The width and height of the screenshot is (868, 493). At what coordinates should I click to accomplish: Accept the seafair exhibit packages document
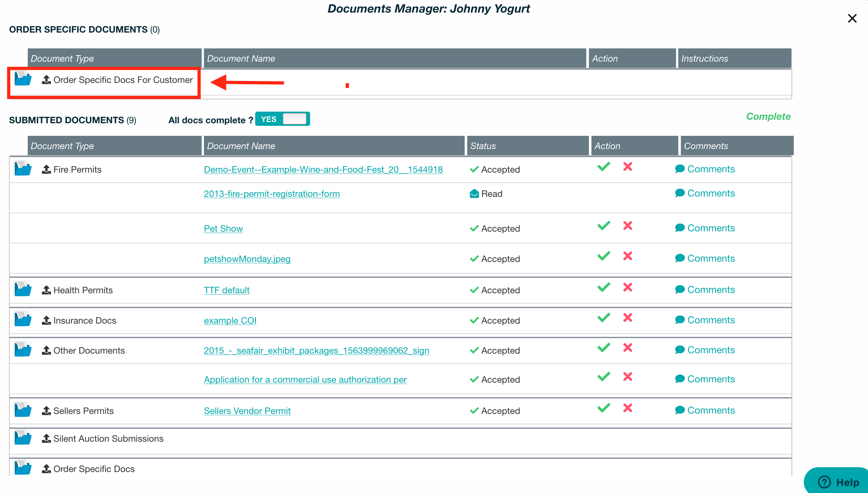point(604,347)
